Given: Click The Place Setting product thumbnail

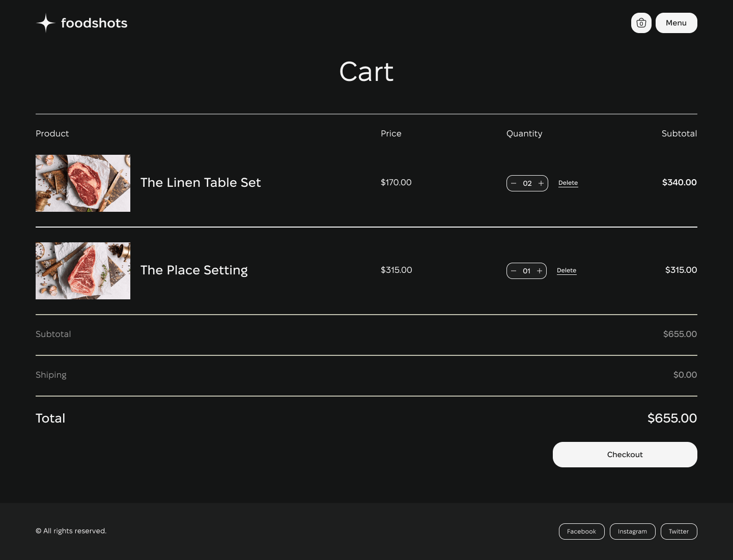Looking at the screenshot, I should [x=83, y=271].
